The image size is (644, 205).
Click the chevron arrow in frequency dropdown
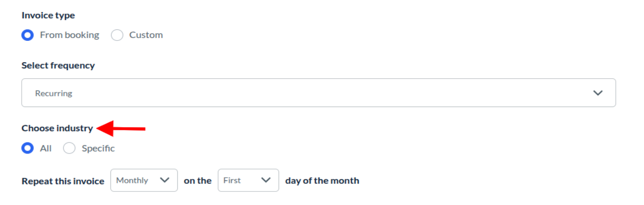pos(598,93)
